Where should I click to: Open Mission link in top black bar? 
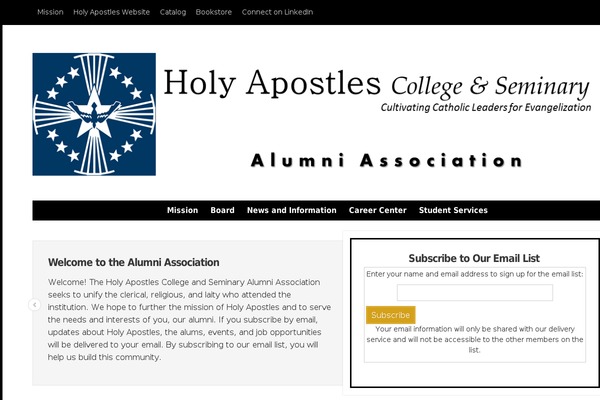coord(50,12)
